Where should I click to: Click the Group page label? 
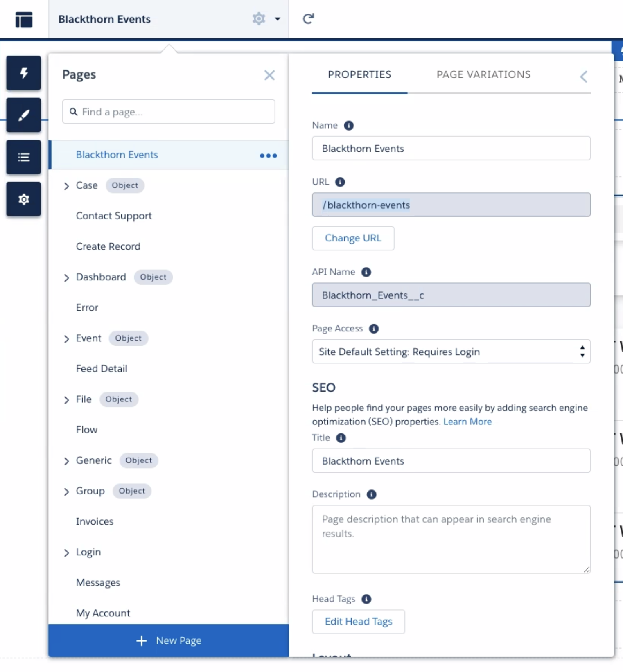[x=90, y=491]
